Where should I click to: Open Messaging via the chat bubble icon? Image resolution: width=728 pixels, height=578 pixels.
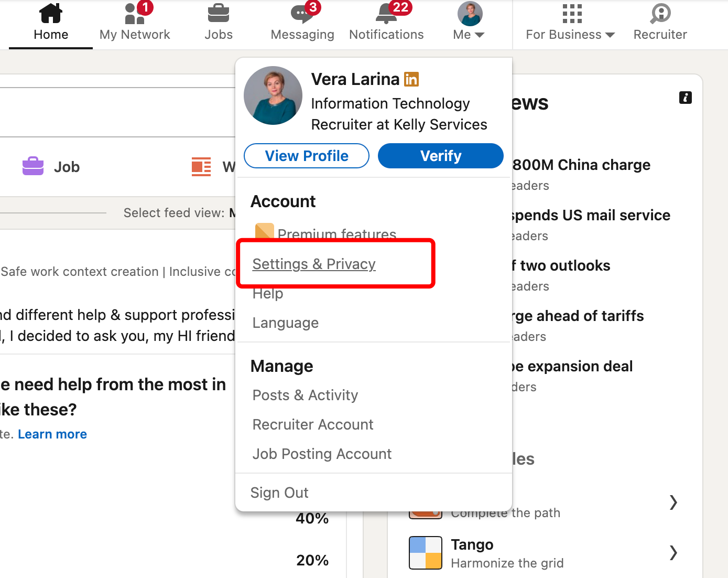pyautogui.click(x=302, y=13)
